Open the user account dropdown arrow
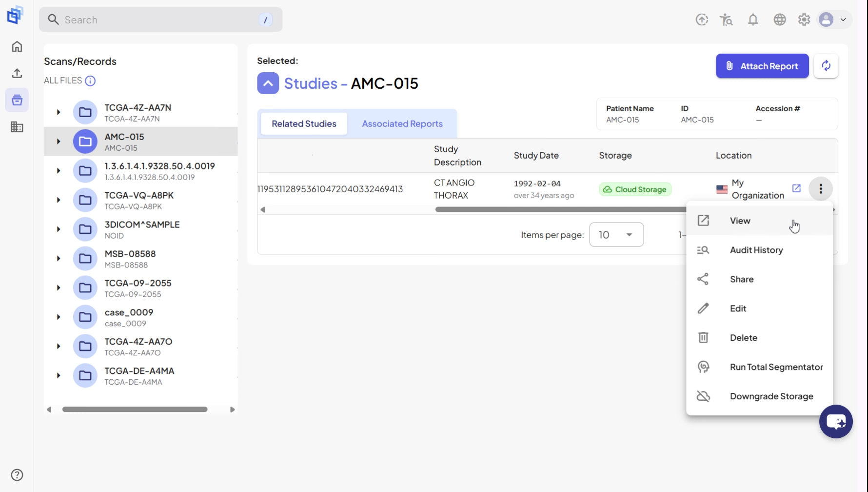This screenshot has width=868, height=492. [843, 20]
